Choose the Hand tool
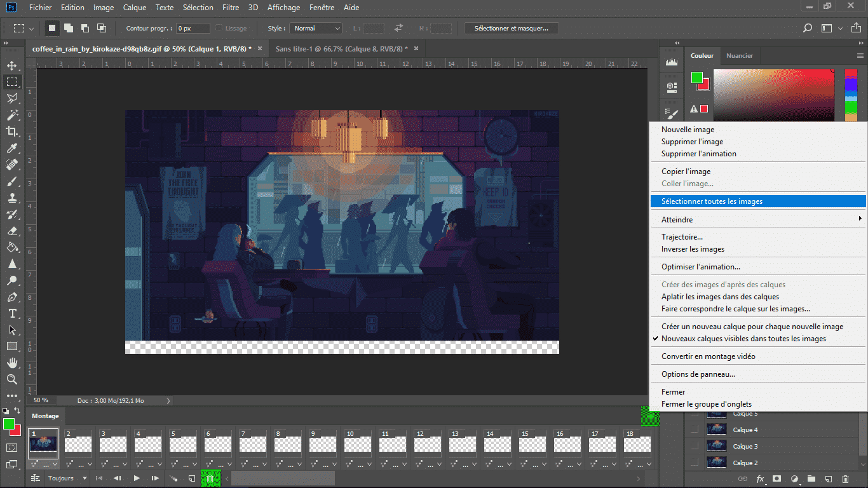This screenshot has width=868, height=488. 11,363
